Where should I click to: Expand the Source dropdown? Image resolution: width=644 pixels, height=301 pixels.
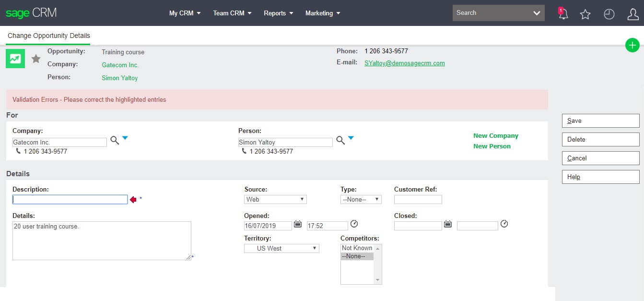(275, 199)
